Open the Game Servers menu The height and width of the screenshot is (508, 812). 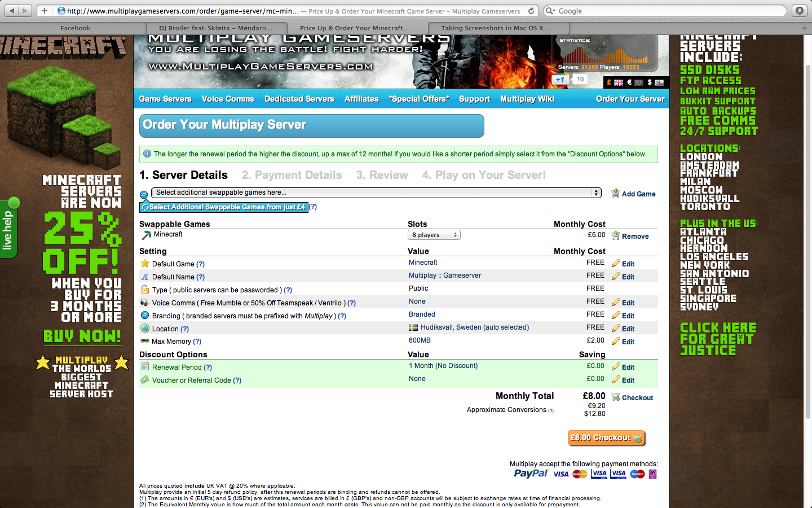[165, 99]
